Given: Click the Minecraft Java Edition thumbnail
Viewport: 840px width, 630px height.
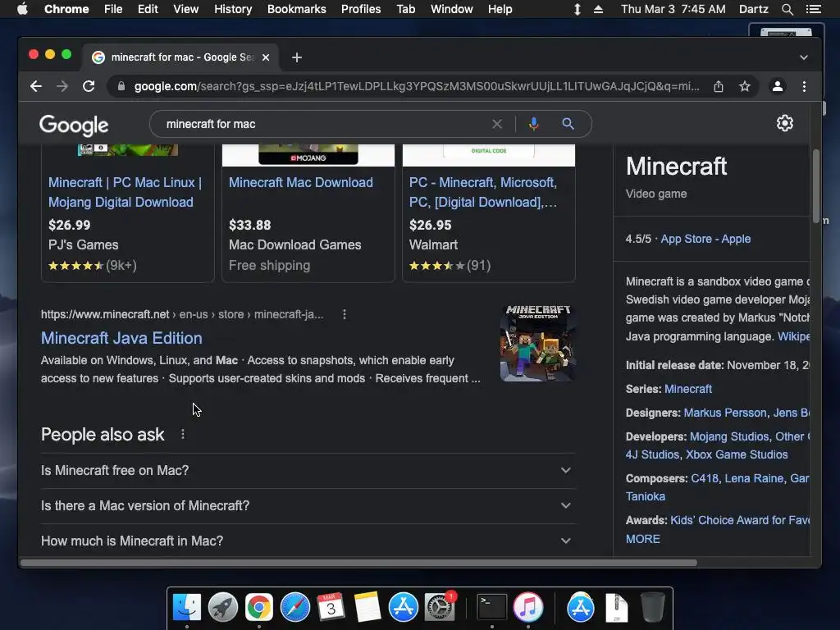Looking at the screenshot, I should (538, 343).
